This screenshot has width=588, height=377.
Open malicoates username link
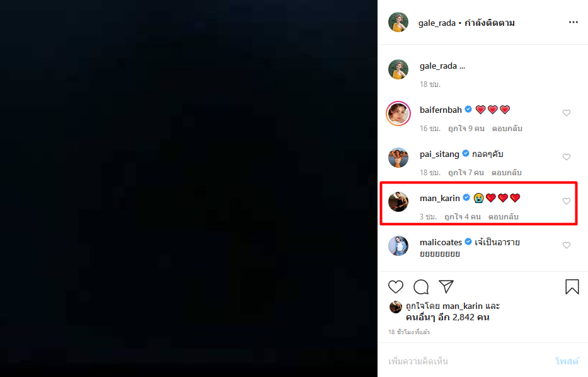tap(441, 242)
